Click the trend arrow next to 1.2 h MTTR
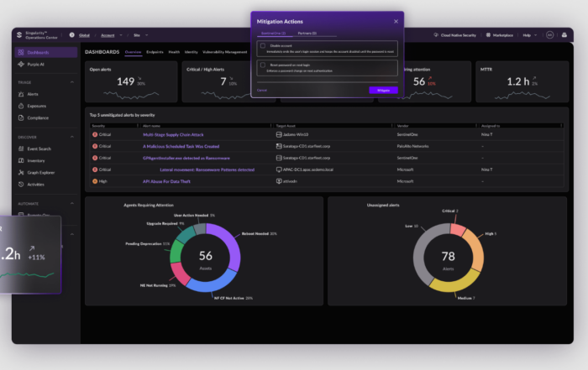Screen dimensions: 588x370 (534, 78)
